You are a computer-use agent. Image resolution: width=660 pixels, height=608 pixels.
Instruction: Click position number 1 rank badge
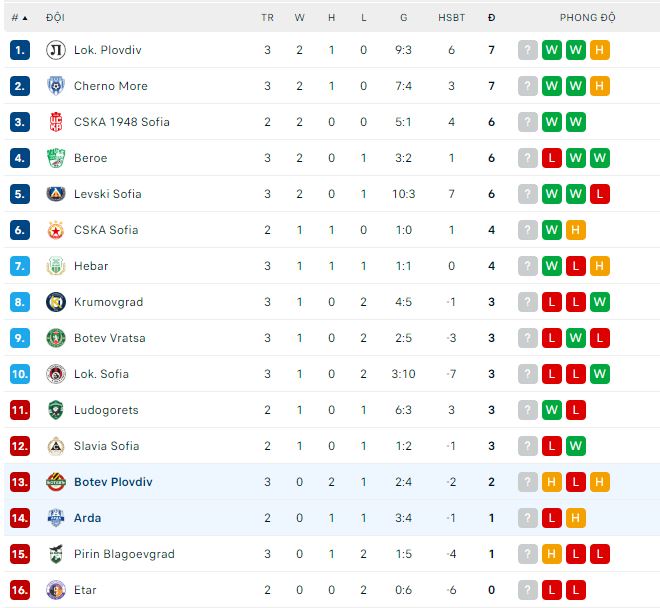pos(20,50)
